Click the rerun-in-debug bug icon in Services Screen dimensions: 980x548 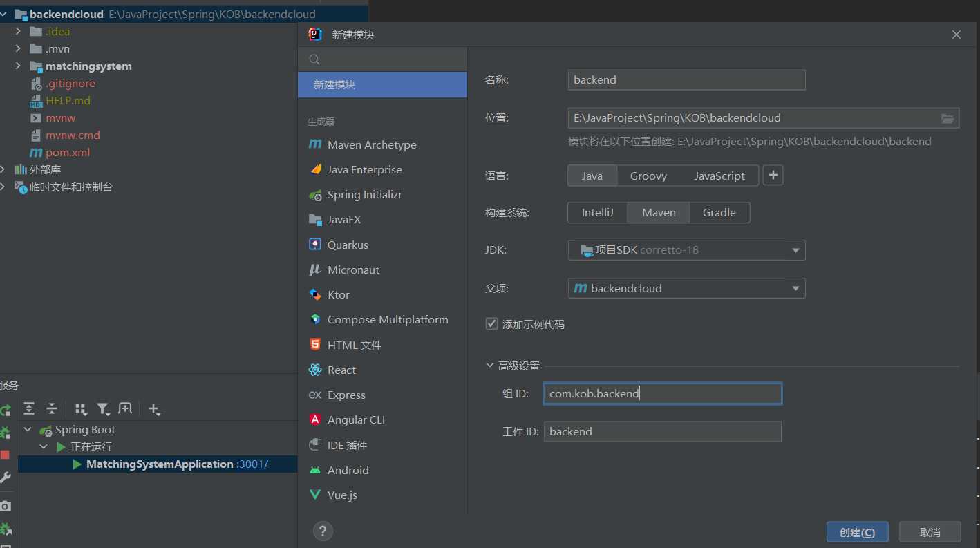coord(4,433)
